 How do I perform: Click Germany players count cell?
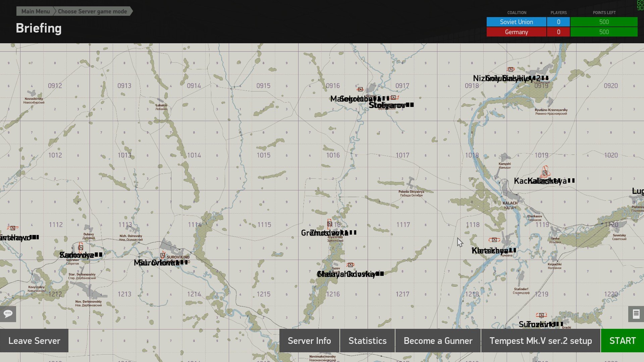[x=558, y=32]
